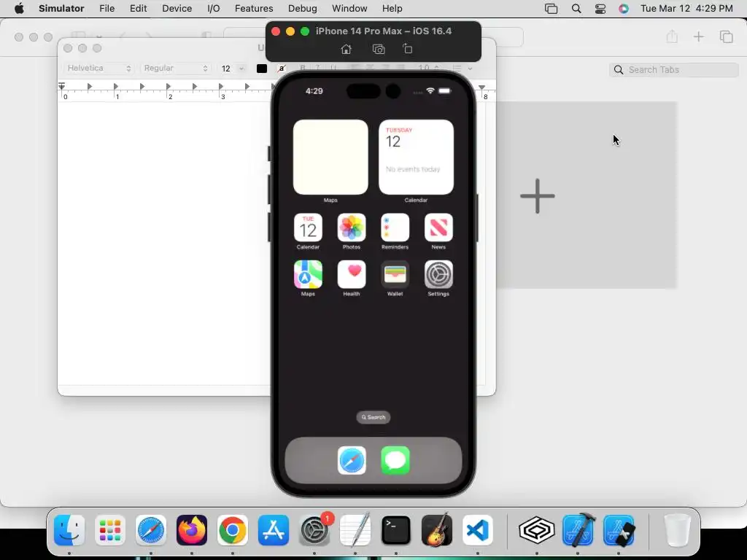
Task: Open the Device menu
Action: tap(177, 9)
